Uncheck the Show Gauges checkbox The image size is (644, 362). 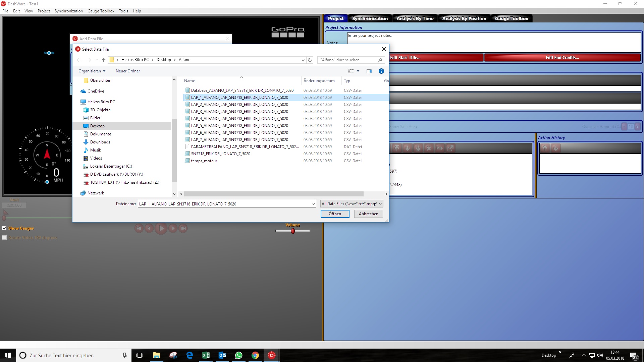(x=4, y=228)
